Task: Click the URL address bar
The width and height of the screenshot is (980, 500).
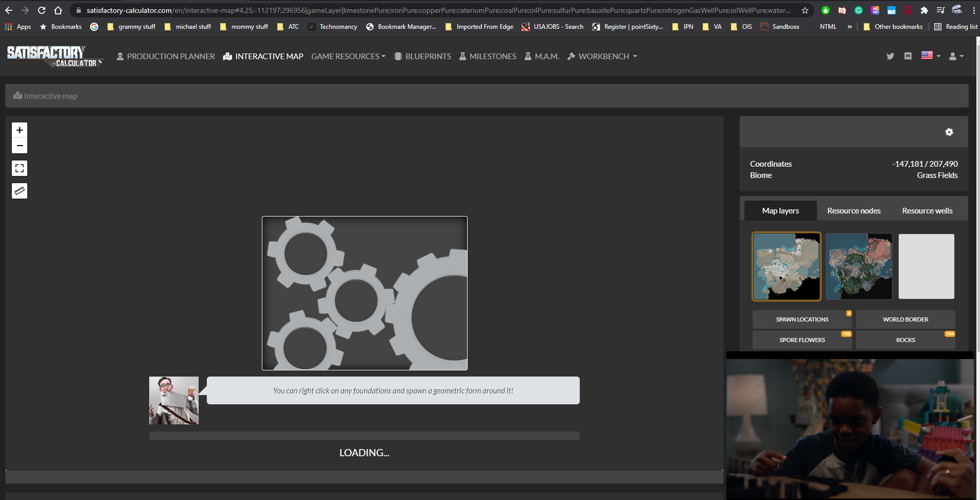Action: point(437,10)
